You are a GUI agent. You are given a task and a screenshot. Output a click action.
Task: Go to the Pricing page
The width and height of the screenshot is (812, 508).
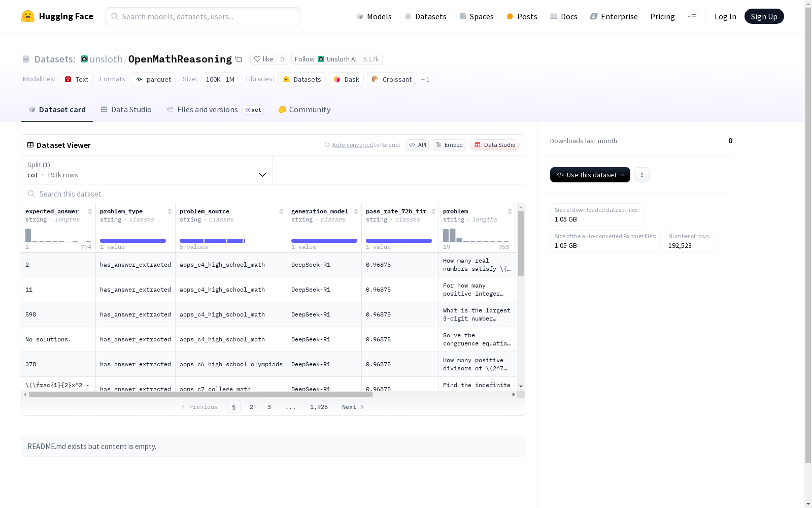(662, 16)
